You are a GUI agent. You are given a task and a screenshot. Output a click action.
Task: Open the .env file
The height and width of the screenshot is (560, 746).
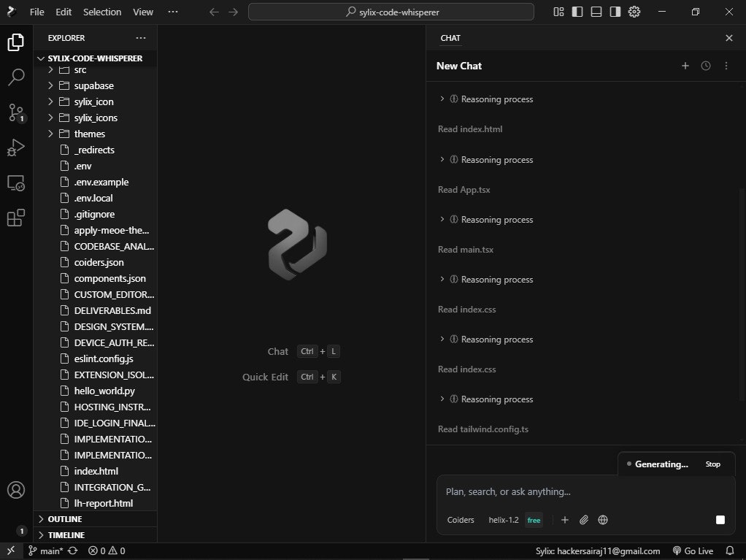(x=95, y=166)
